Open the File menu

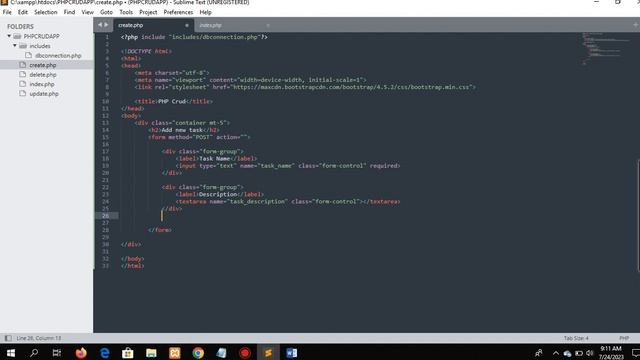tap(7, 12)
